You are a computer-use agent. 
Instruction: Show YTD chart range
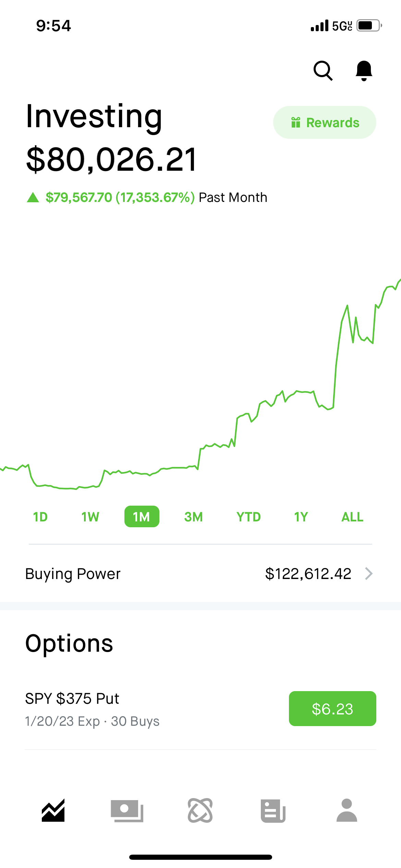click(248, 517)
